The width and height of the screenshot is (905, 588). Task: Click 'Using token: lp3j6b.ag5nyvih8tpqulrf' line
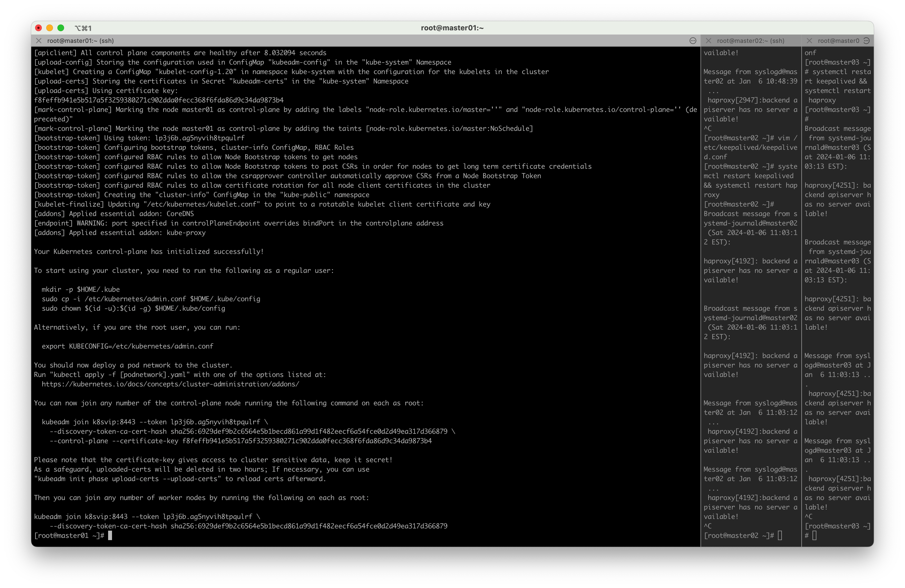[x=139, y=138]
